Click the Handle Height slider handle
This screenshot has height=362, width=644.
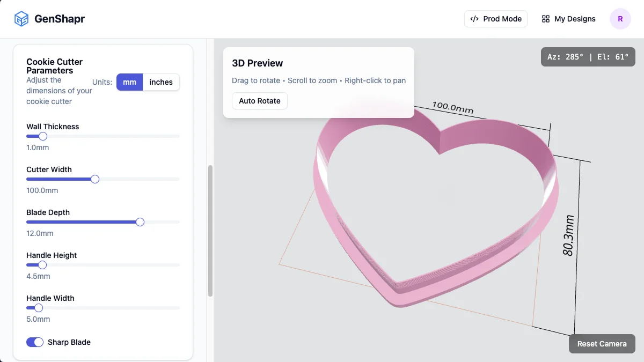click(42, 265)
